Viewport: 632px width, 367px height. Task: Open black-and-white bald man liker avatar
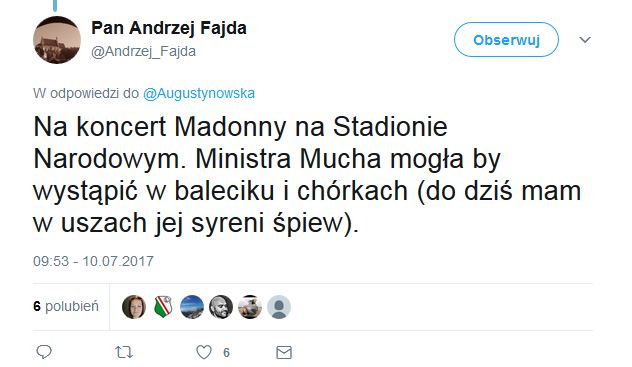point(221,307)
